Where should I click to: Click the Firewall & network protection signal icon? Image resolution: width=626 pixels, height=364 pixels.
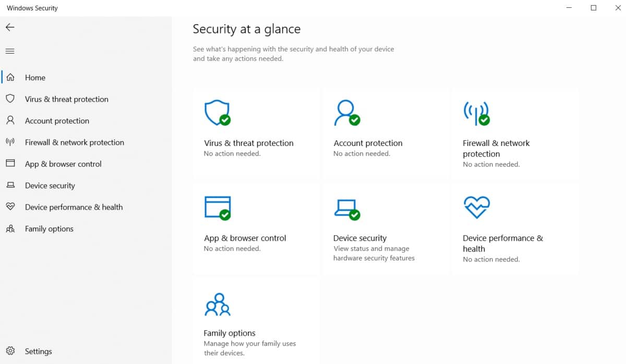click(x=475, y=112)
